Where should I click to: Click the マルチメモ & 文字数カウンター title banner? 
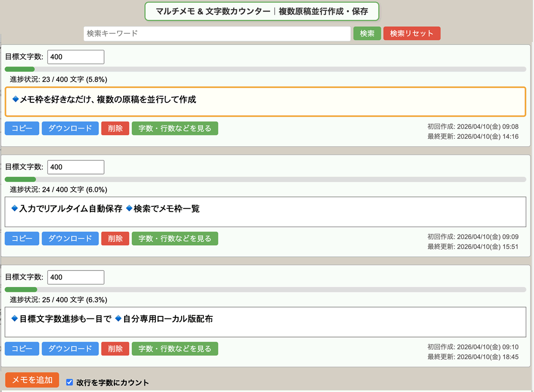click(261, 11)
